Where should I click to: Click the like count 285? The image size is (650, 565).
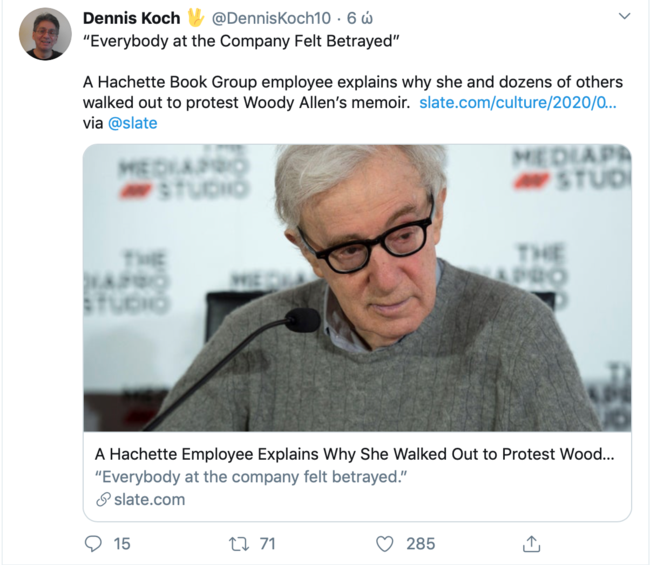coord(420,543)
